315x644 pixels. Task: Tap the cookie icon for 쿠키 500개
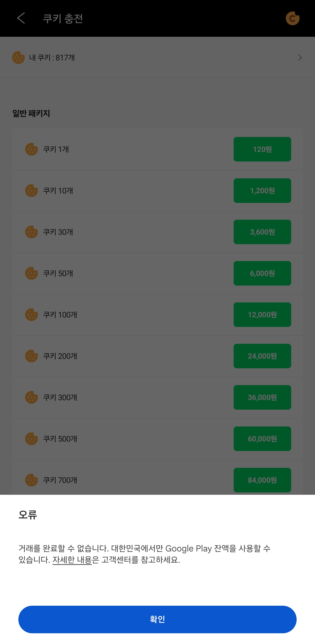point(31,439)
